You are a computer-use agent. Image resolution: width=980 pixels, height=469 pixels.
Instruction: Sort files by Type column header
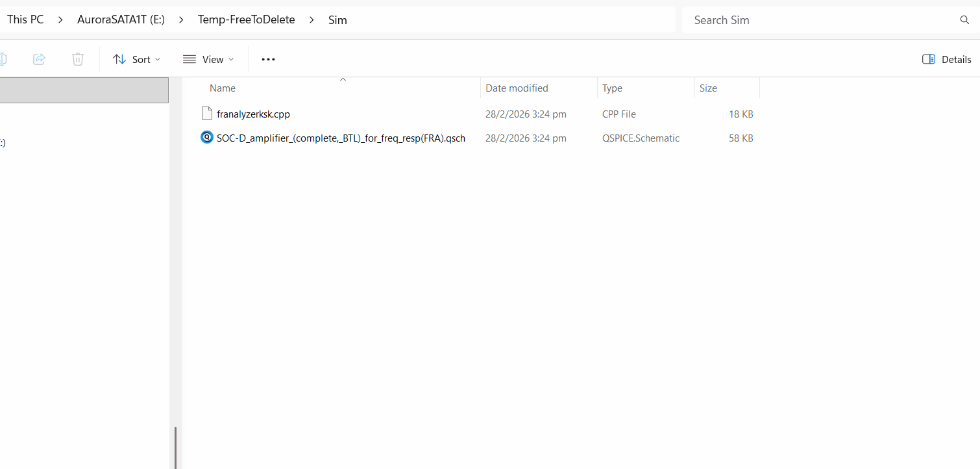(612, 88)
